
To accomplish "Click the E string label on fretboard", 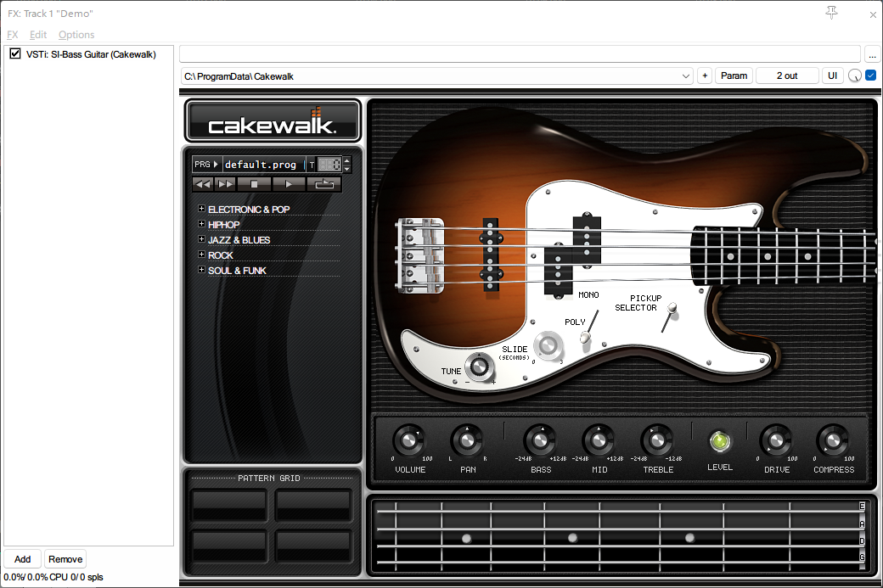I will (862, 507).
